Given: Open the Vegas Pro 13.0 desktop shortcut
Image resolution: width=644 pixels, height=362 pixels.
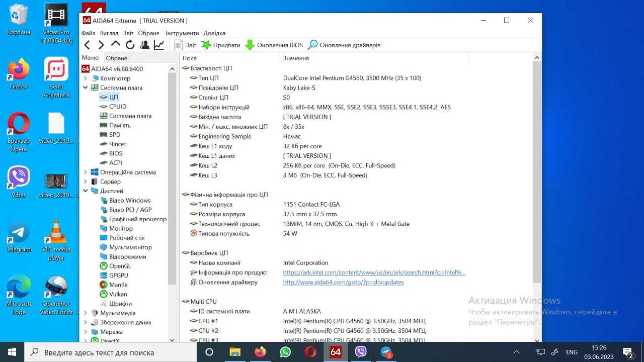Looking at the screenshot, I should (56, 23).
